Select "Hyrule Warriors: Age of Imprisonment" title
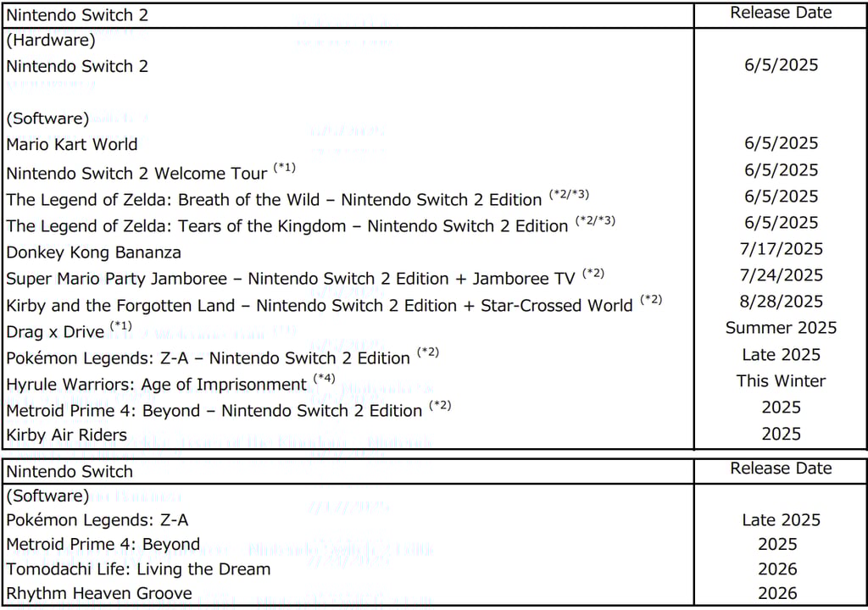Screen dimensions: 868x610 157,385
